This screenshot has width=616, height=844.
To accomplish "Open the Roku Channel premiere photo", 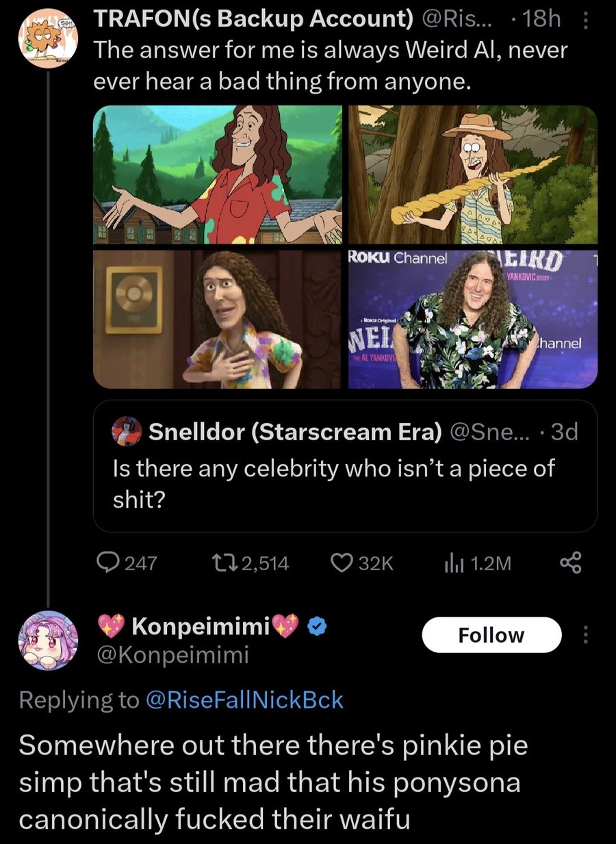I will (x=472, y=319).
